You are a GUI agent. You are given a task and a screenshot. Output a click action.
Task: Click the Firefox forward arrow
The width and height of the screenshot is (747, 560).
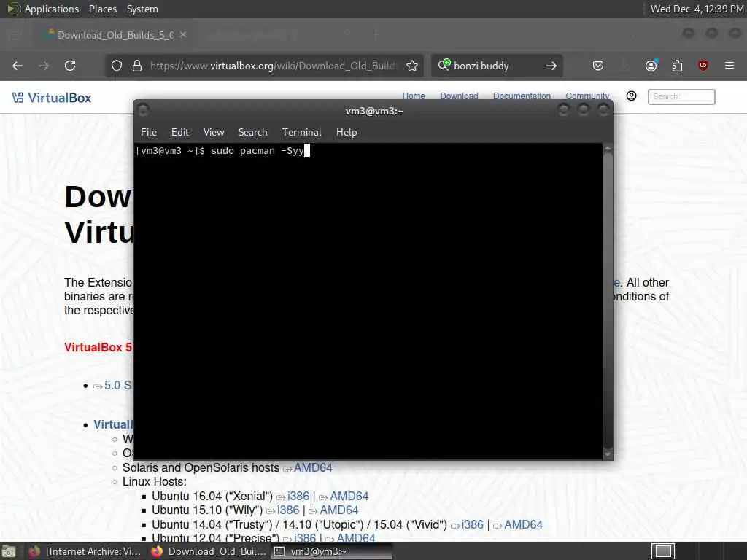click(44, 66)
